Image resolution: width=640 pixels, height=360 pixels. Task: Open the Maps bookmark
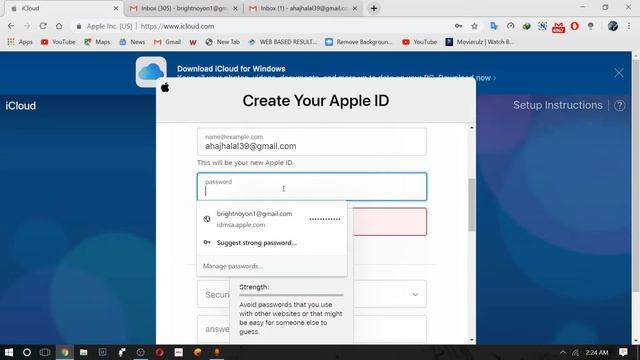(x=97, y=42)
